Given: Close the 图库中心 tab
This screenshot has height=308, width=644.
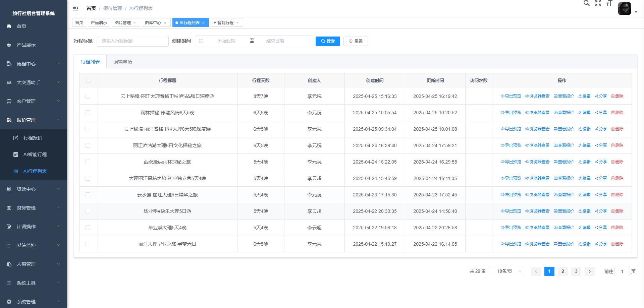Looking at the screenshot, I should point(165,23).
